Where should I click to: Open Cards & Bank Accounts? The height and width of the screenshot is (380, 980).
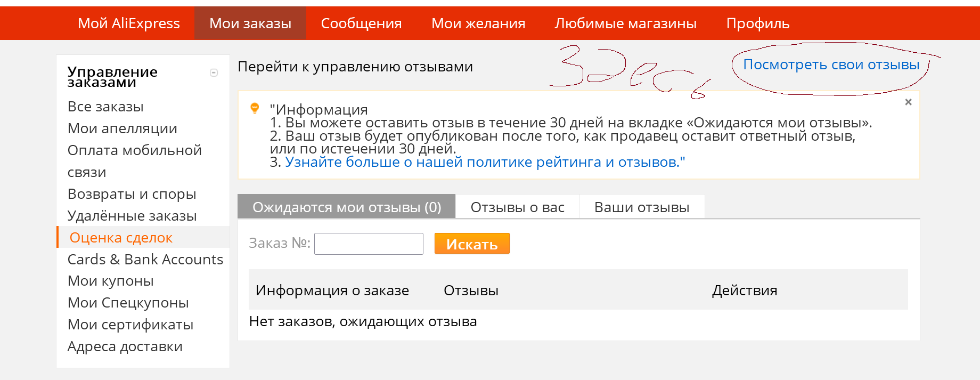click(145, 260)
